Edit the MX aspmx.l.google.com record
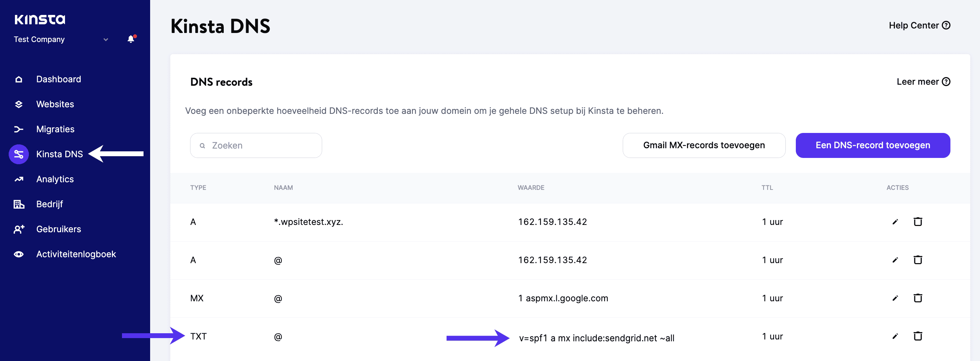 tap(895, 298)
